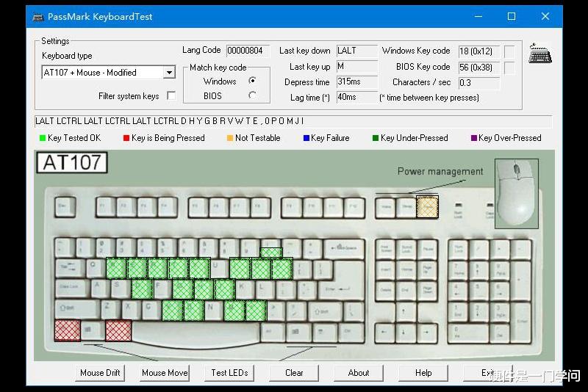Enable the Filter system keys checkbox
This screenshot has height=392, width=588.
click(171, 96)
